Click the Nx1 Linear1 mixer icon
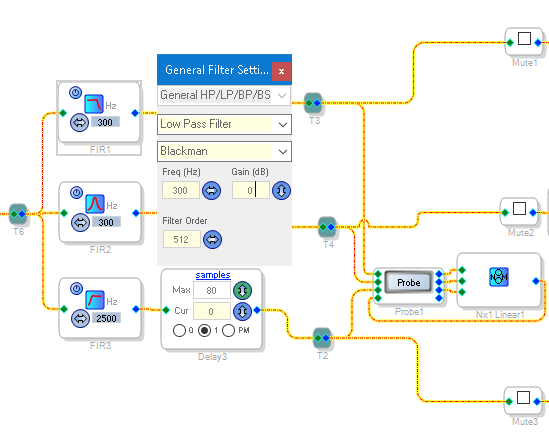 [499, 277]
